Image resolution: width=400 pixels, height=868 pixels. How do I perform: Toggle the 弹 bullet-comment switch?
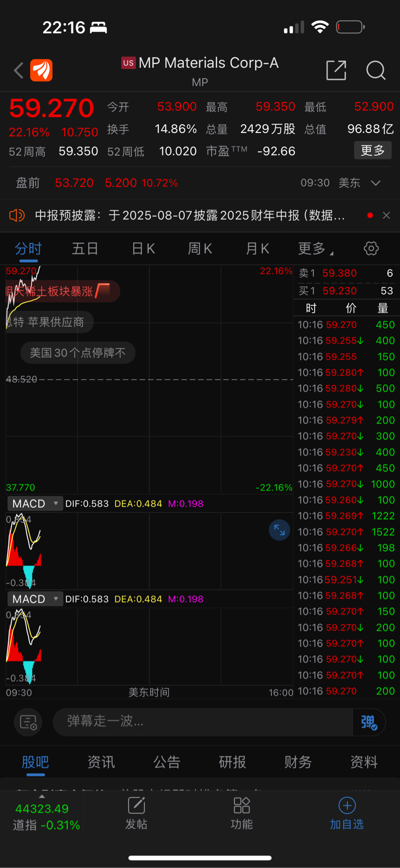click(369, 722)
